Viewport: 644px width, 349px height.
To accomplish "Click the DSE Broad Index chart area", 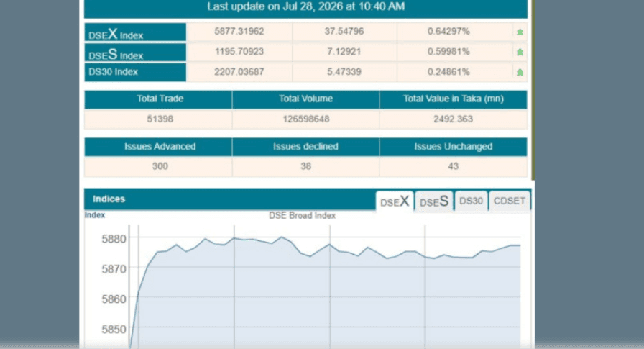I will point(325,287).
